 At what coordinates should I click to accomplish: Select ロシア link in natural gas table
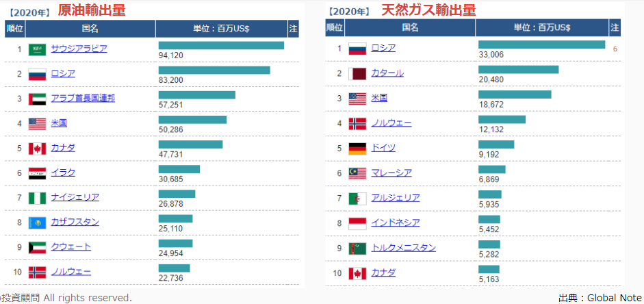tap(383, 48)
